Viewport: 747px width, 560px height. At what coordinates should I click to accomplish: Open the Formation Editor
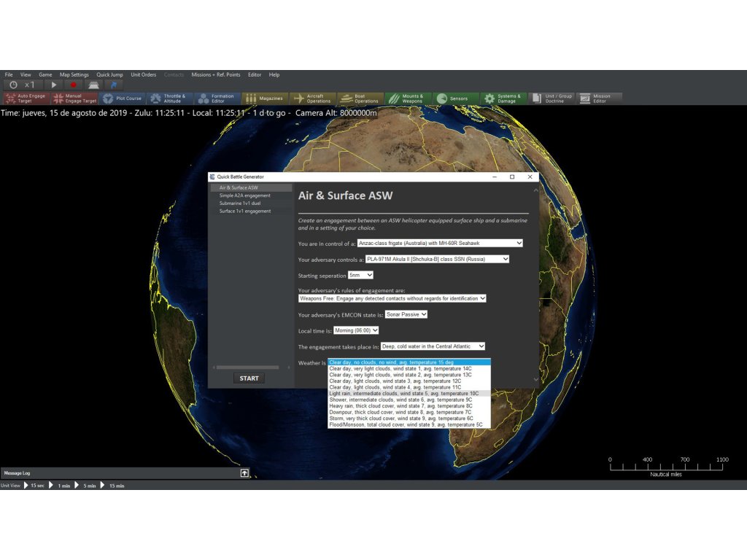[217, 98]
